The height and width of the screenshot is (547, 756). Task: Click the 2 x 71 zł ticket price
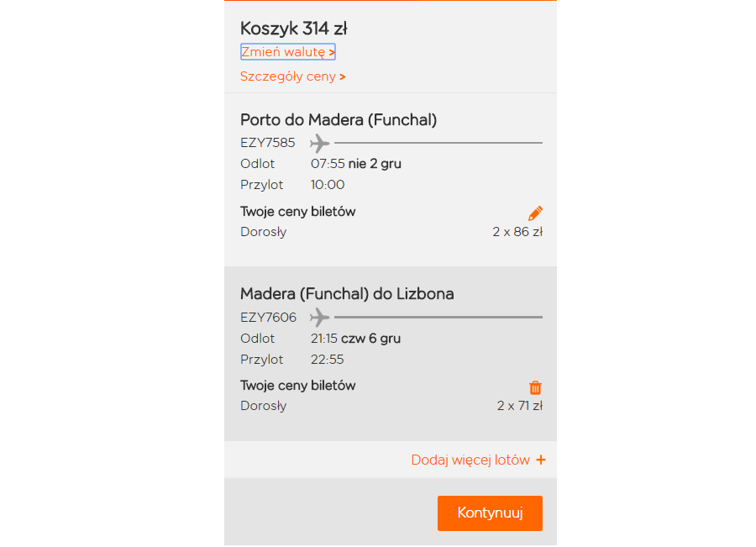[x=519, y=406]
